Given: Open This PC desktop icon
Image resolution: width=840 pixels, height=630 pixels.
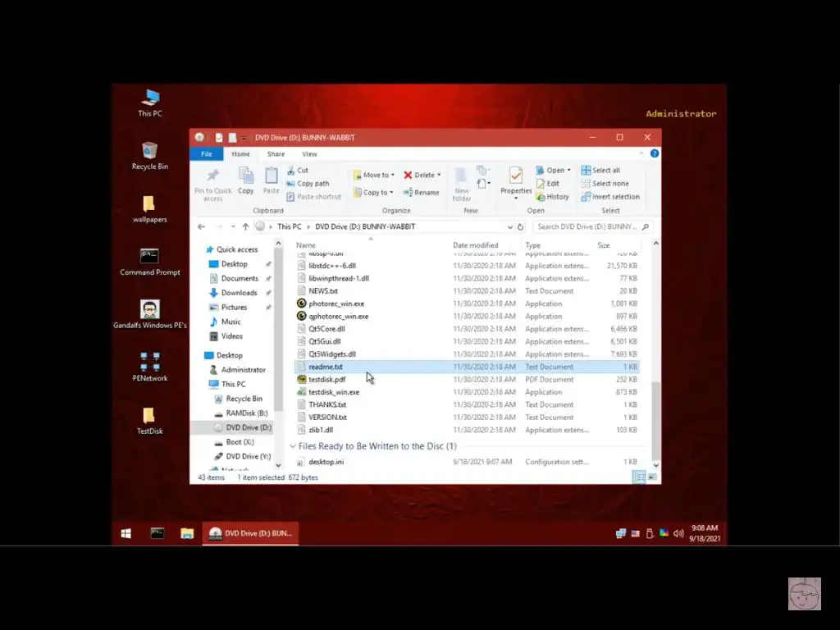Looking at the screenshot, I should click(150, 103).
